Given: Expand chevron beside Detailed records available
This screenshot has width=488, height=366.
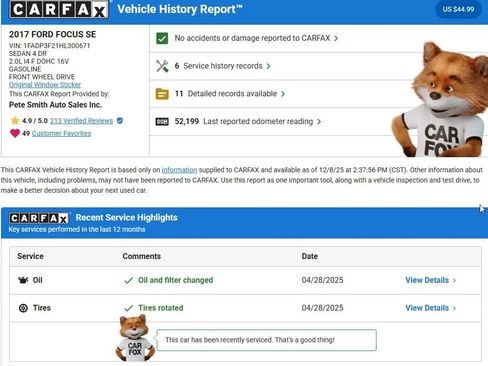Looking at the screenshot, I should click(283, 94).
